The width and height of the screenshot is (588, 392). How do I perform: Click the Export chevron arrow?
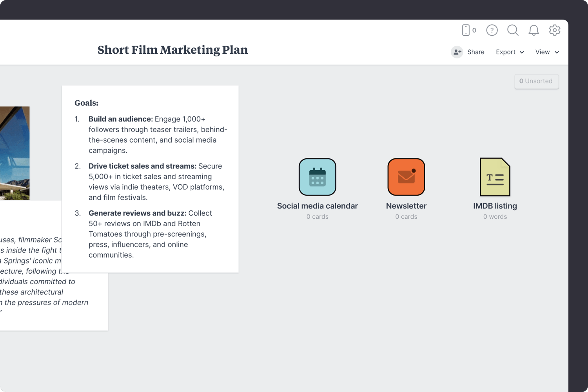pyautogui.click(x=522, y=53)
